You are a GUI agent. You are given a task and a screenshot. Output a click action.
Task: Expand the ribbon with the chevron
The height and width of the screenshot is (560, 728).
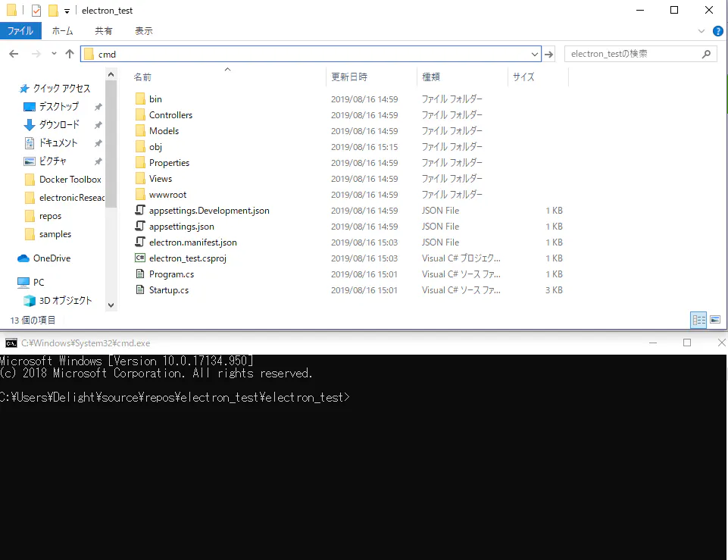pyautogui.click(x=701, y=31)
